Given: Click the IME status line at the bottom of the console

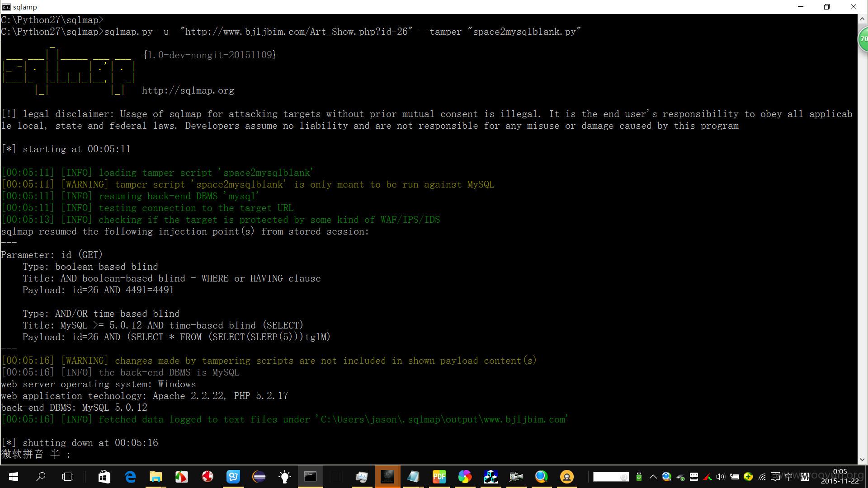Looking at the screenshot, I should (x=36, y=454).
